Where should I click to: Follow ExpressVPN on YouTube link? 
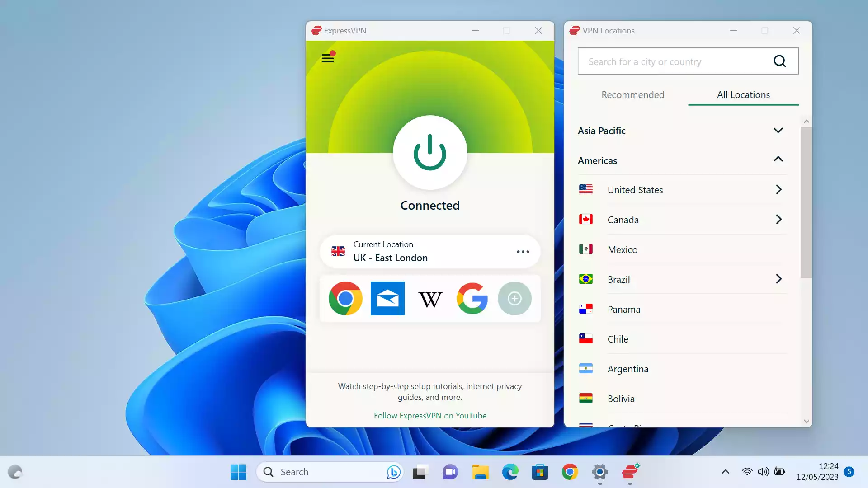click(x=430, y=415)
